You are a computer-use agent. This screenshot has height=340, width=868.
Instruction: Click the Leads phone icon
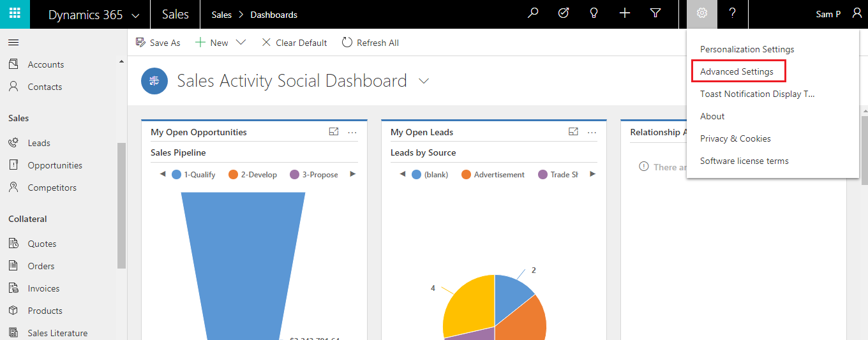pyautogui.click(x=13, y=143)
